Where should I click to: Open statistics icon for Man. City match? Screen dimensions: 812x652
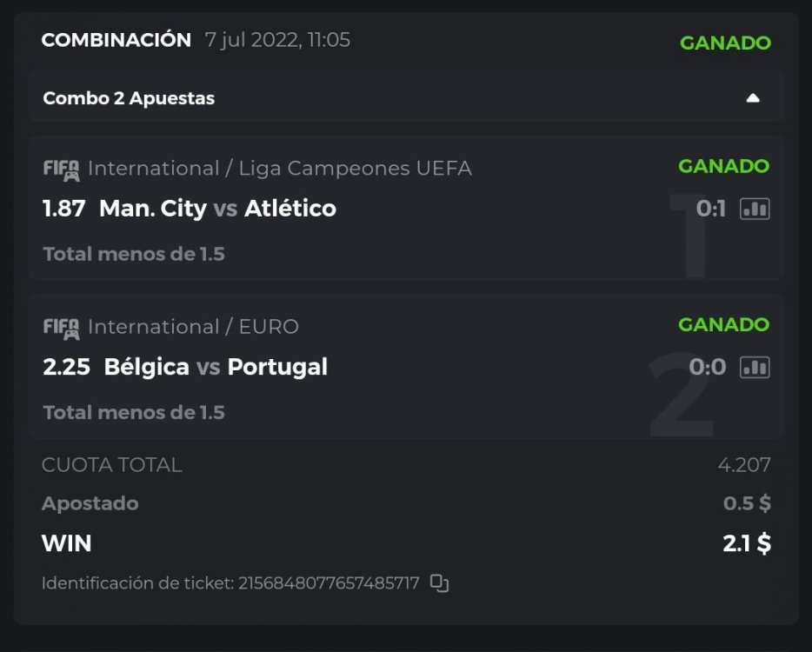(755, 209)
